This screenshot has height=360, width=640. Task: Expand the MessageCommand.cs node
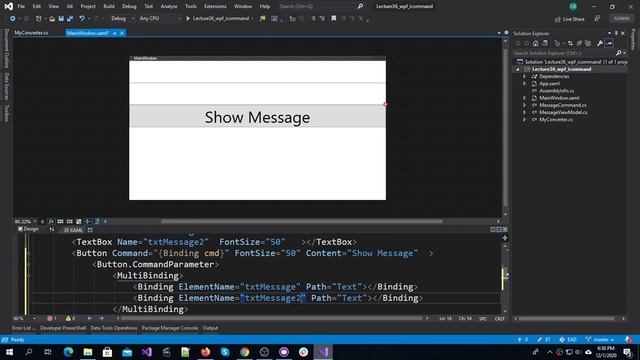pos(524,105)
